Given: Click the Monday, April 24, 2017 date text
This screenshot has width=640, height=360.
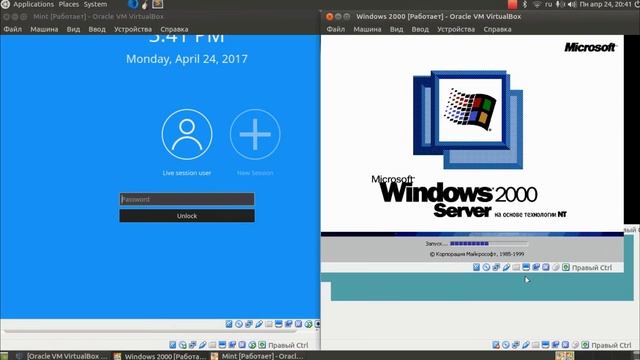Looking at the screenshot, I should click(x=187, y=59).
